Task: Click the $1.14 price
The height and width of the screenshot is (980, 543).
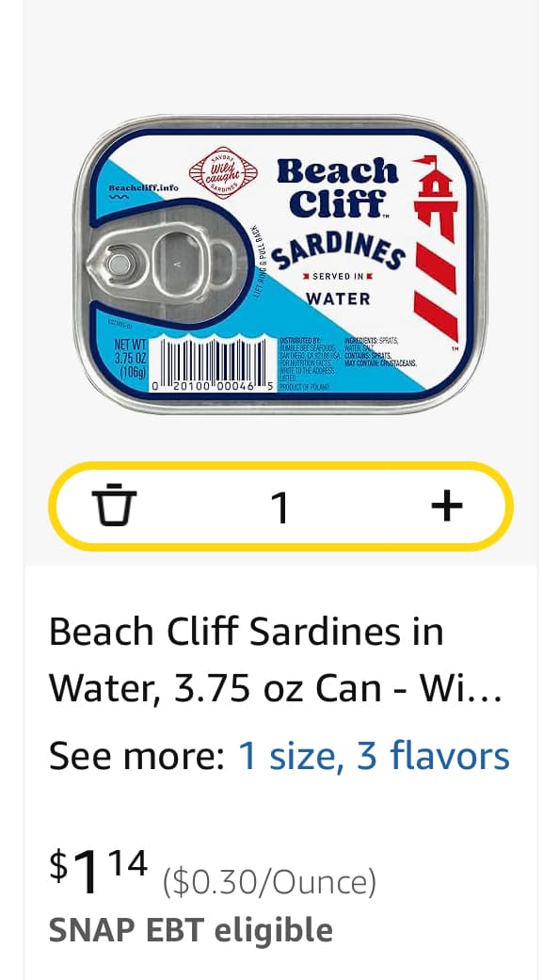Action: 99,871
